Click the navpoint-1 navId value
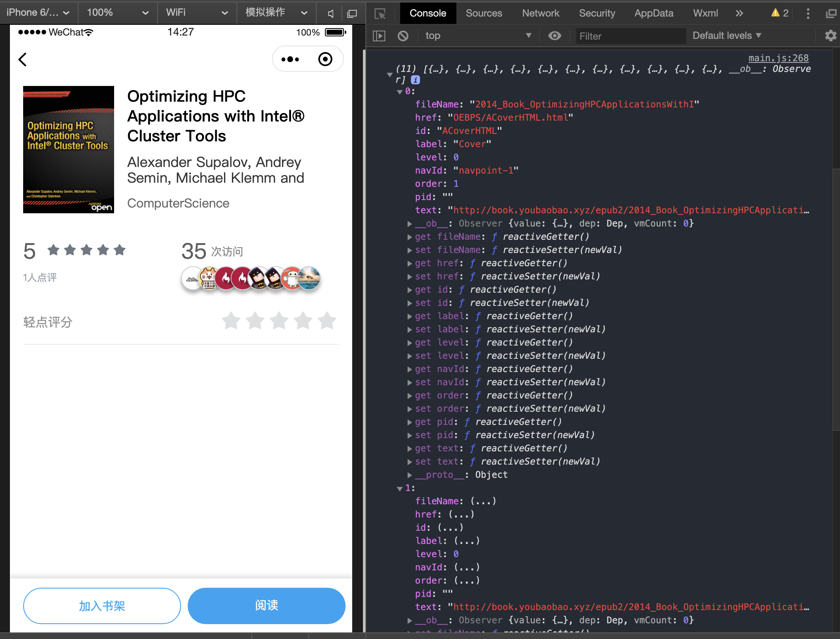This screenshot has width=840, height=639. pos(486,171)
